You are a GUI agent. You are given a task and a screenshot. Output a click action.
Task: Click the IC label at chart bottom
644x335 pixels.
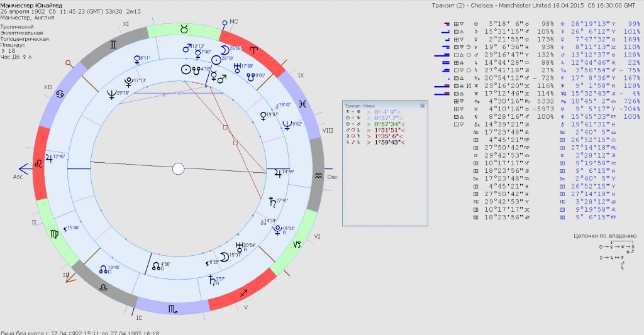[139, 318]
